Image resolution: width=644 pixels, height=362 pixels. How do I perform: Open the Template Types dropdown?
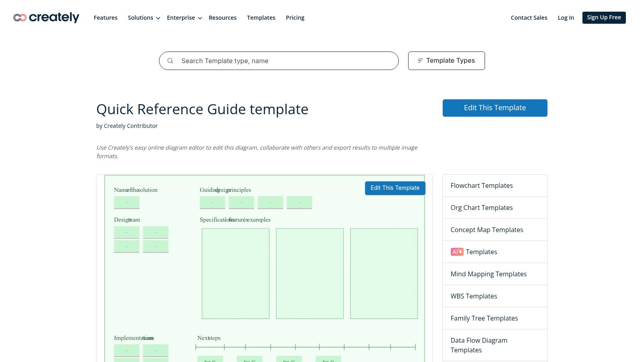click(x=446, y=60)
